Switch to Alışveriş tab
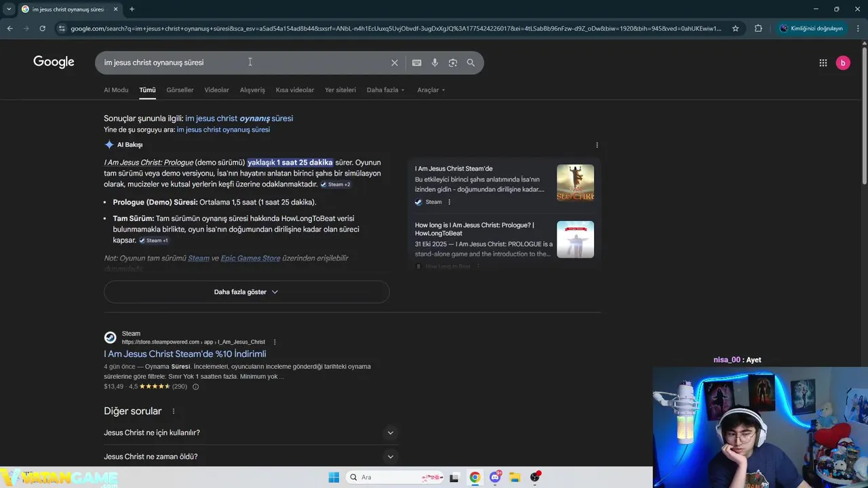This screenshot has width=868, height=488. 252,90
